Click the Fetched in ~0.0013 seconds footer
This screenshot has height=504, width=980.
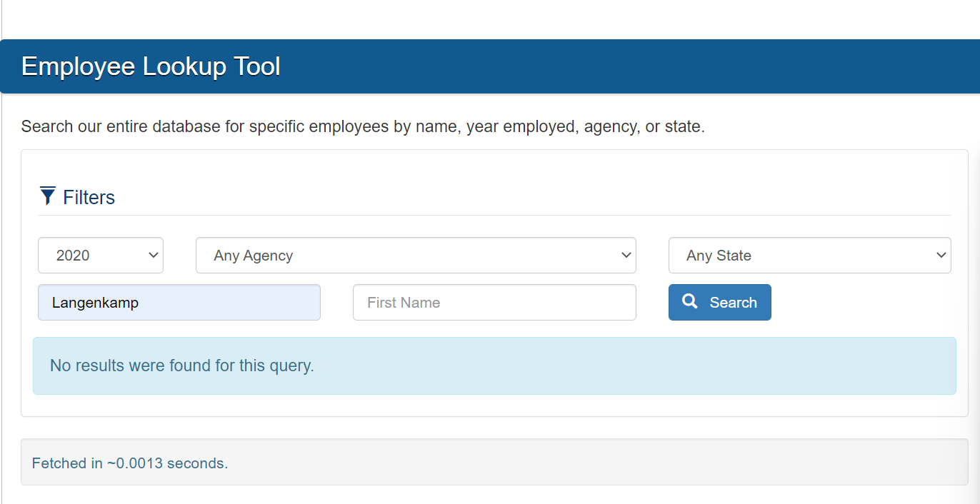pyautogui.click(x=130, y=463)
